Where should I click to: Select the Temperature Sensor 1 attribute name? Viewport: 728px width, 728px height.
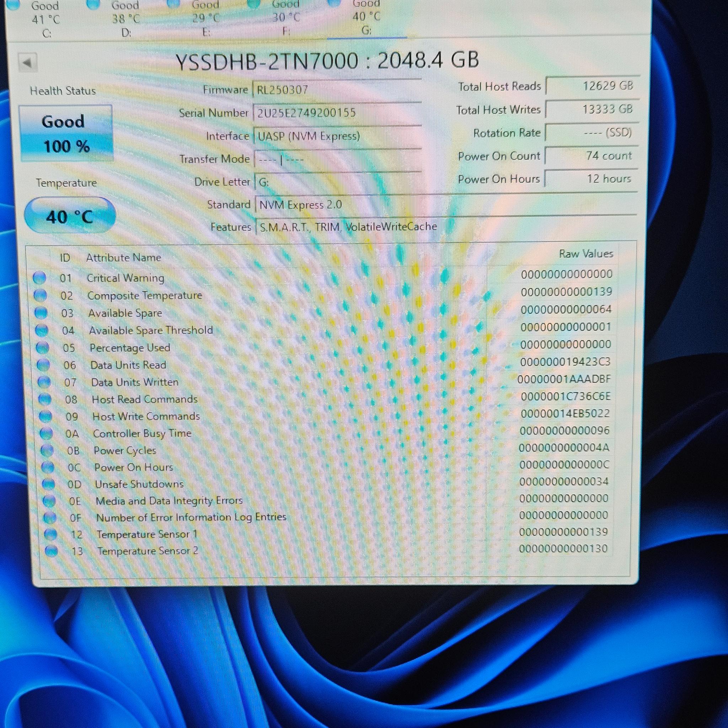click(147, 534)
